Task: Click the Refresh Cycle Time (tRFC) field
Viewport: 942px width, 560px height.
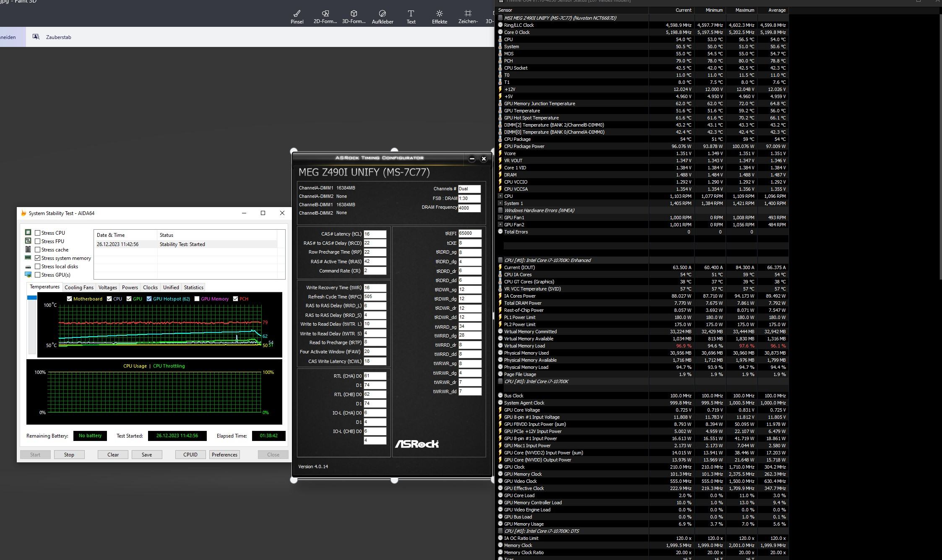Action: [375, 296]
